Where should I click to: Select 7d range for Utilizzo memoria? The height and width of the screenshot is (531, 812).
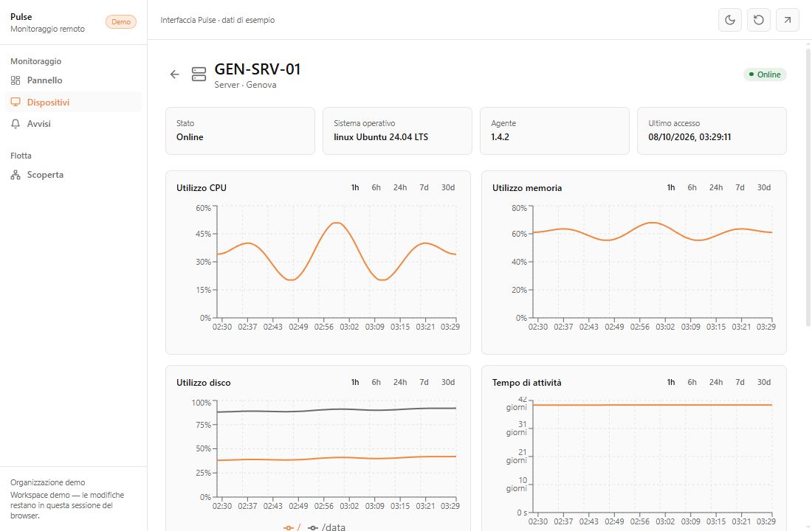coord(740,187)
